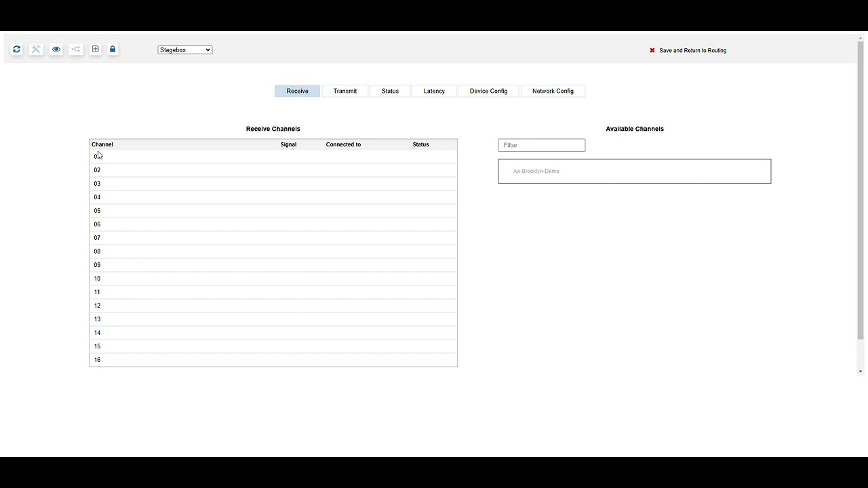Open the tools wrench icon

click(36, 49)
